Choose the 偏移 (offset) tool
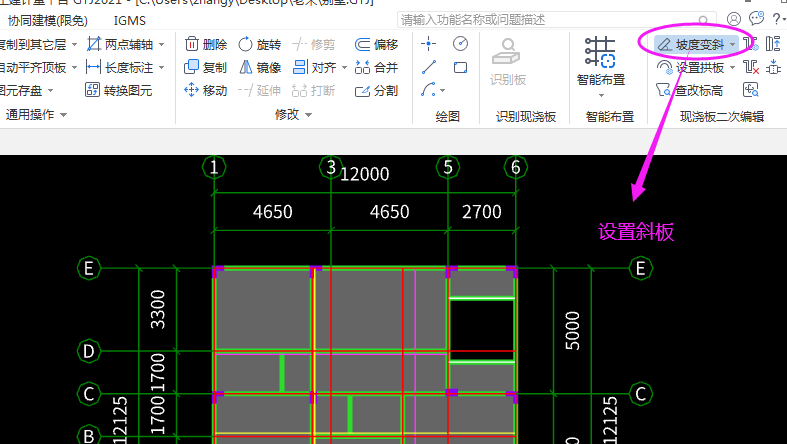Image resolution: width=787 pixels, height=444 pixels. point(376,44)
